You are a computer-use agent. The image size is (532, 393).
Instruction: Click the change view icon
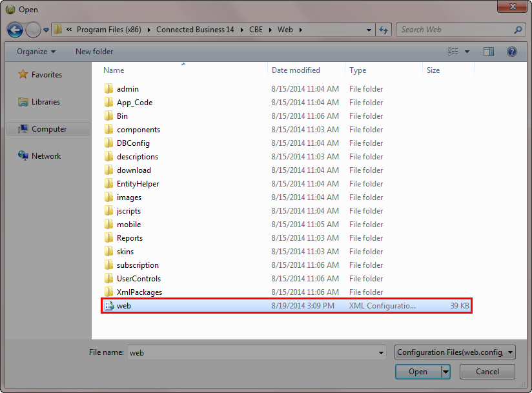click(453, 52)
